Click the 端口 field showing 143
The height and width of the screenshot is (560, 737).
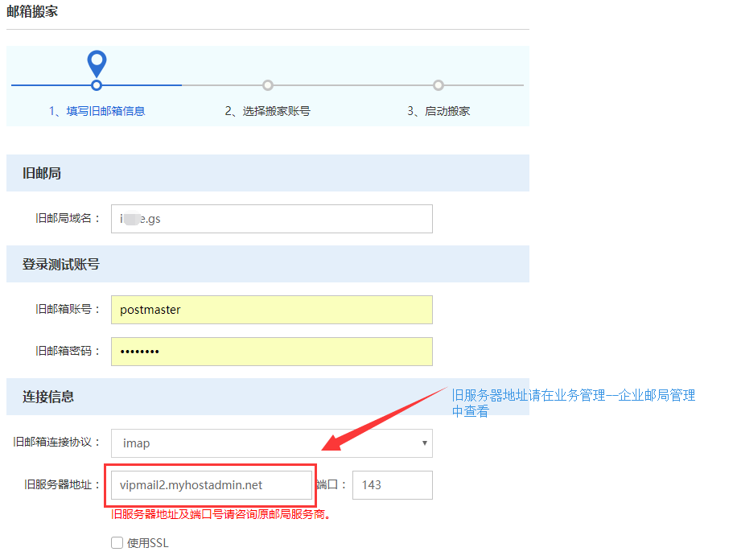tap(392, 485)
